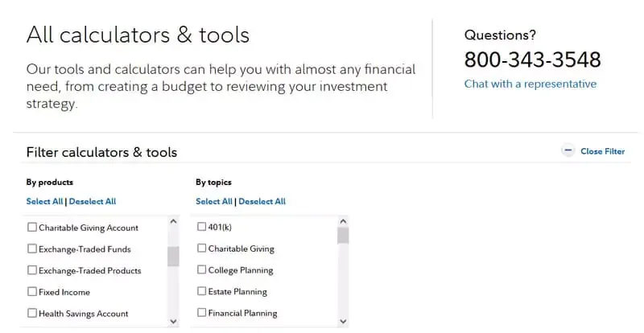The image size is (644, 333).
Task: Click the up arrow of products list scrollbar
Action: 173,222
